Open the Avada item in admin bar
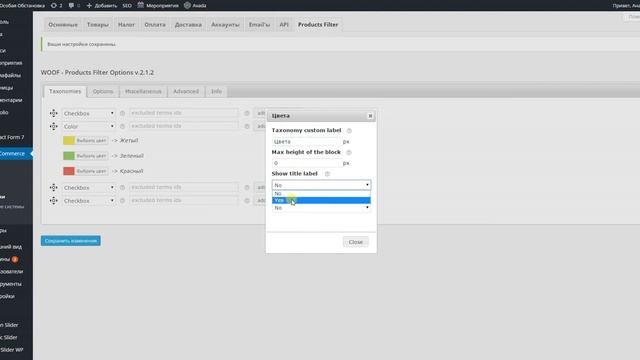Screen dimensions: 640x360 click(195, 6)
